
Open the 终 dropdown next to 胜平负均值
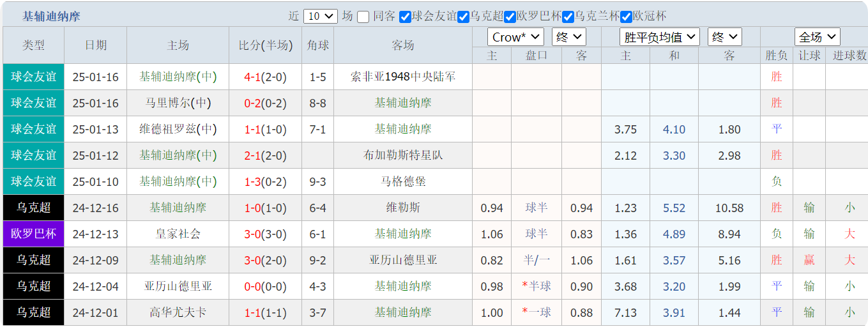tap(725, 37)
